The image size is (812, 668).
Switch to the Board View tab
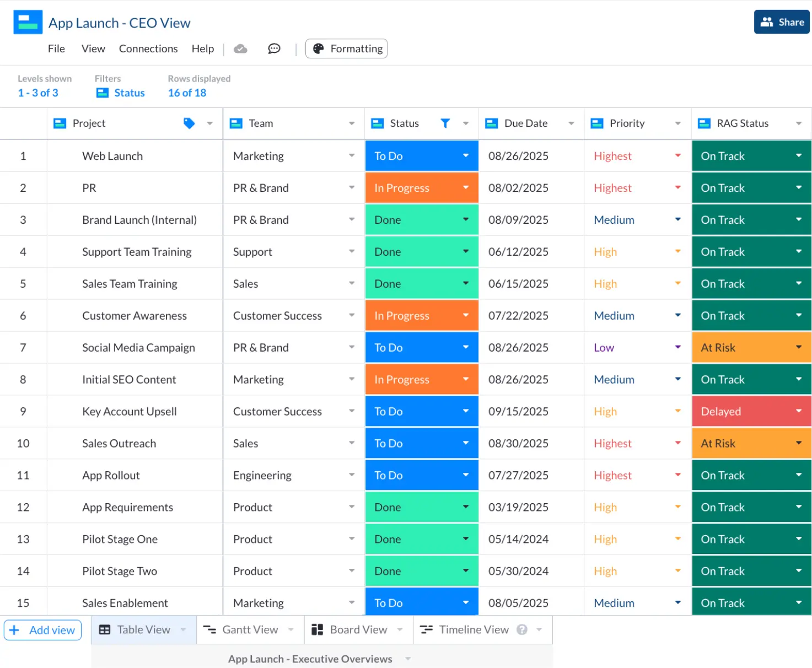358,629
